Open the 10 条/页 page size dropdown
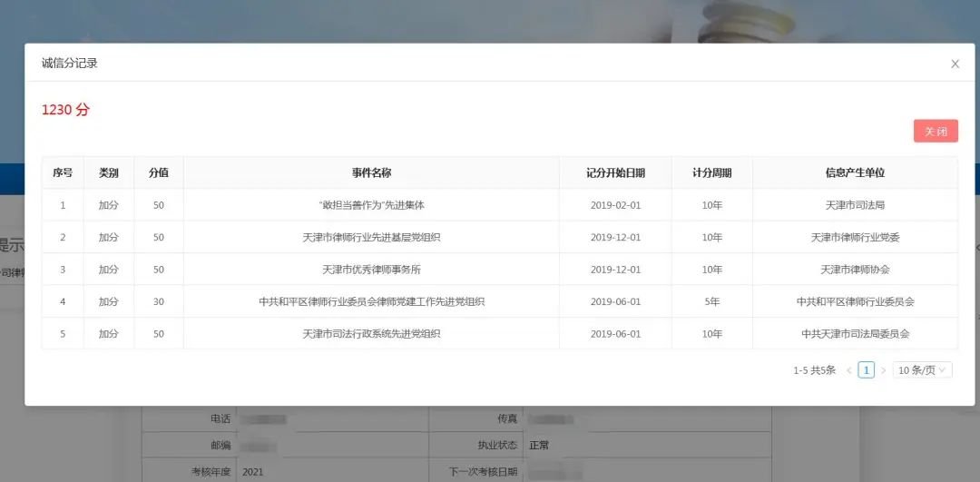980x482 pixels. pos(922,370)
